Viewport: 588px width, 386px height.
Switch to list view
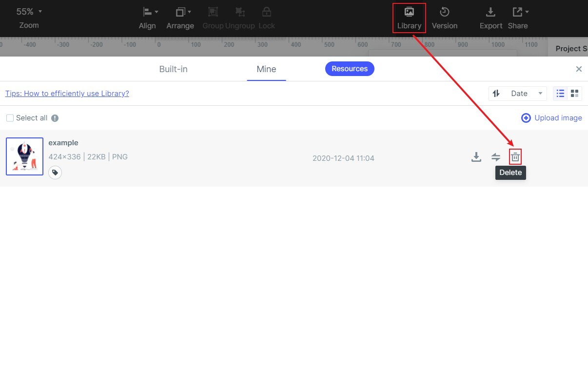tap(561, 94)
